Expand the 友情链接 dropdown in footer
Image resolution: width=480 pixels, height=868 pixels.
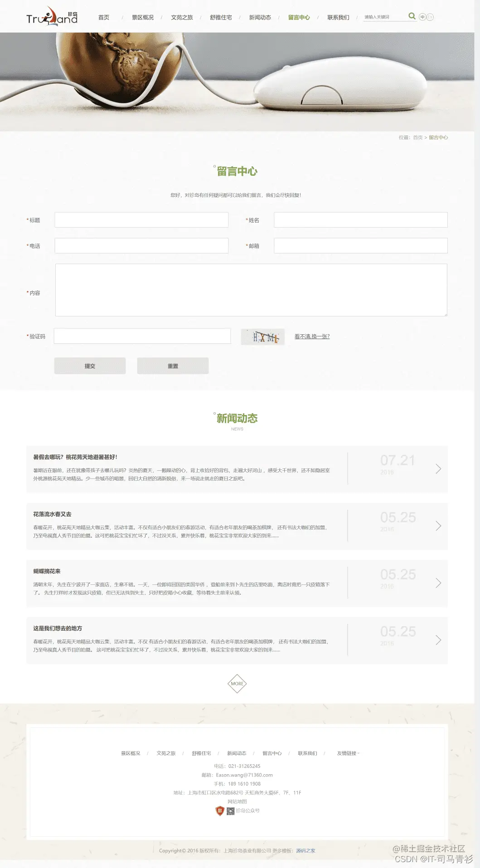point(348,753)
